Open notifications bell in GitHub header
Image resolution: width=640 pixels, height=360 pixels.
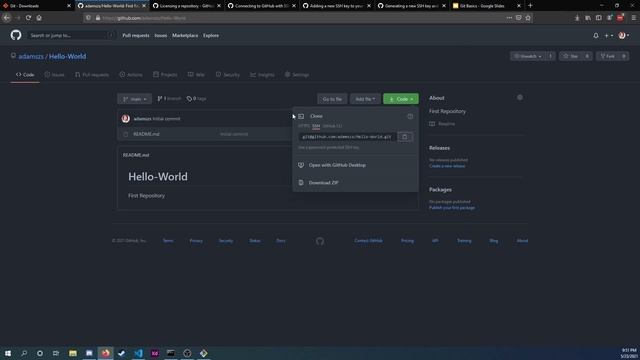tap(596, 36)
